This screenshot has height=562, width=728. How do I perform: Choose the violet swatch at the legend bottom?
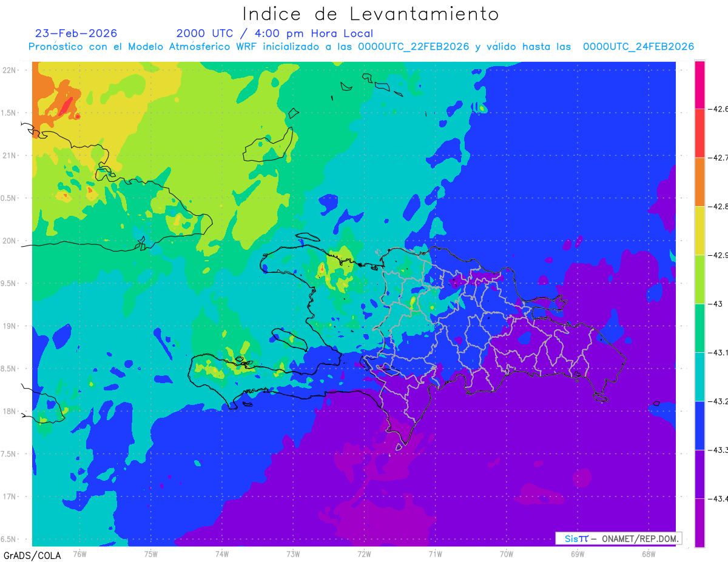pos(699,523)
